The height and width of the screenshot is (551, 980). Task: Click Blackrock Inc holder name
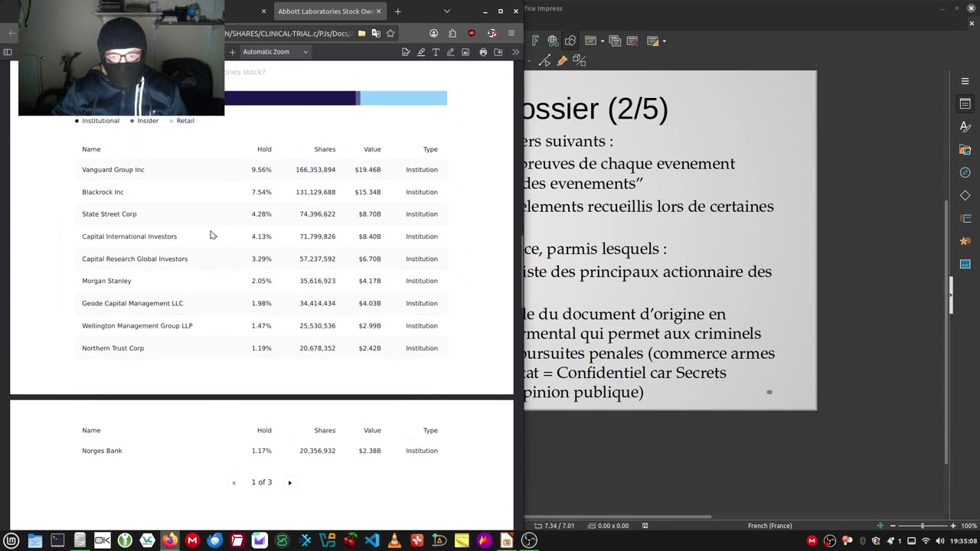point(103,192)
